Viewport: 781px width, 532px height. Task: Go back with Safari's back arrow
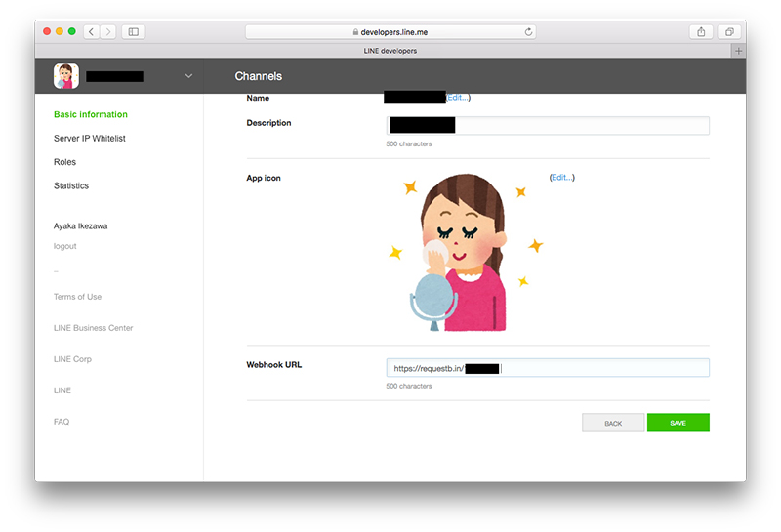(91, 32)
